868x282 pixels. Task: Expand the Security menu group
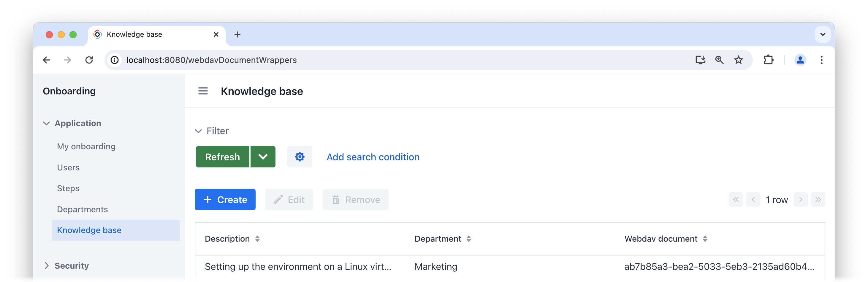point(47,265)
